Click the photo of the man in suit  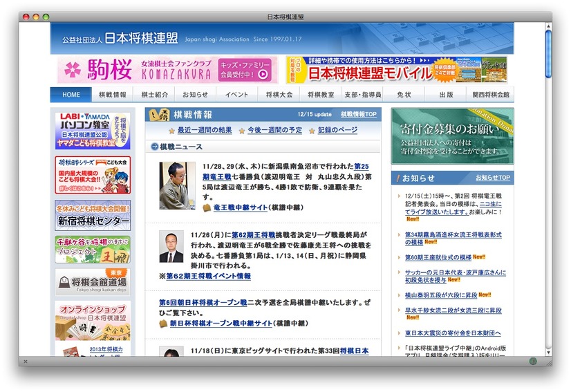pos(171,247)
